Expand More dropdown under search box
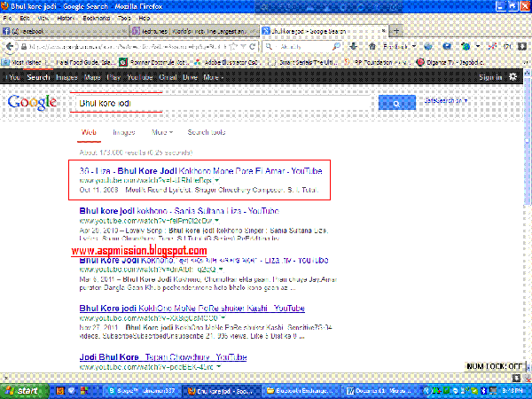The image size is (532, 399). [162, 132]
